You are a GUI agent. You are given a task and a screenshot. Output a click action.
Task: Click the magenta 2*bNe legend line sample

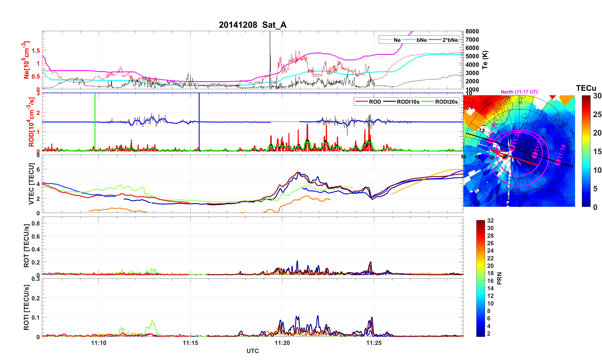[435, 40]
